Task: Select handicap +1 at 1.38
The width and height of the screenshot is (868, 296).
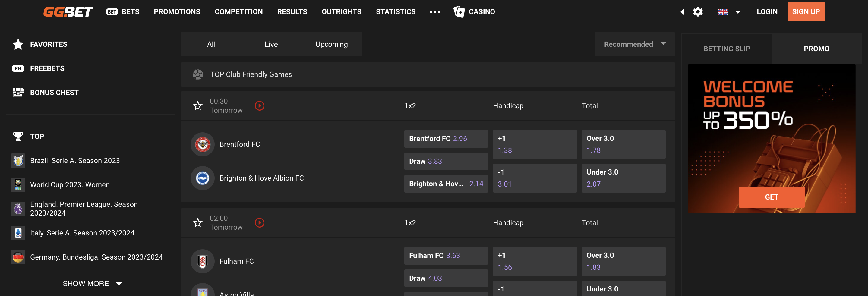Action: coord(535,144)
